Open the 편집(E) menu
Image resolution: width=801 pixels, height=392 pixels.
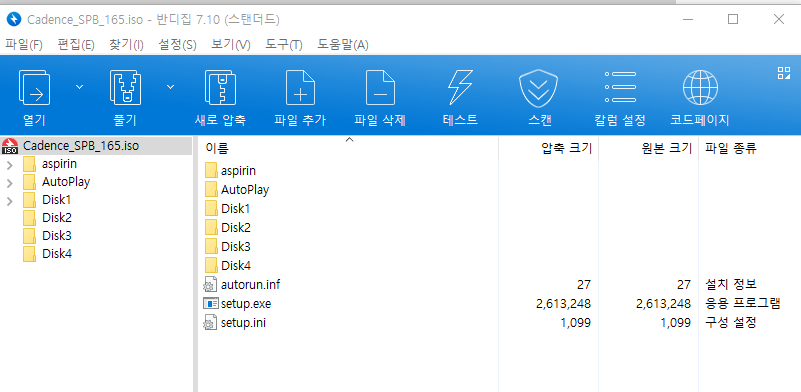[x=76, y=45]
